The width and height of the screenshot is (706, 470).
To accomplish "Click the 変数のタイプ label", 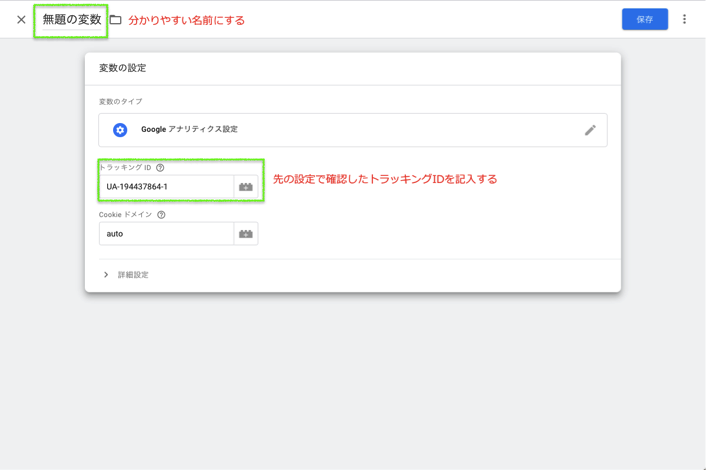I will 121,102.
